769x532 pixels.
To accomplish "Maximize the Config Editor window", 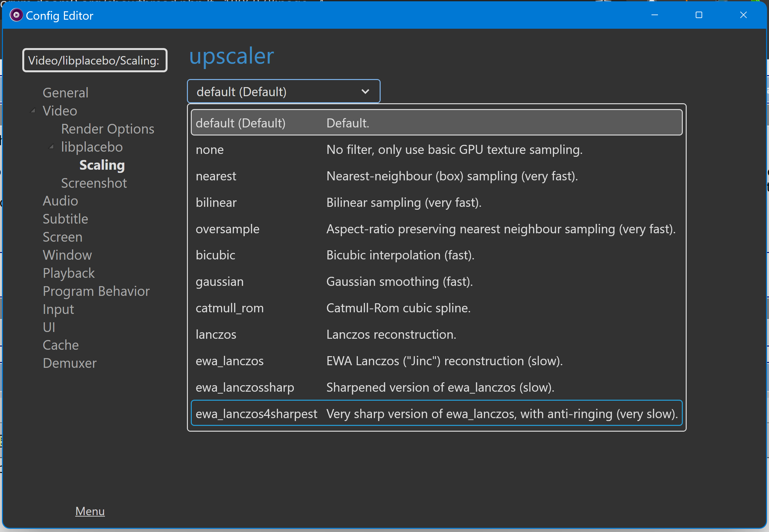I will (699, 15).
